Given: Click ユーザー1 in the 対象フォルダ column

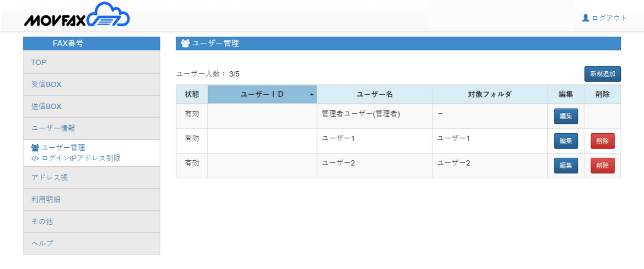Looking at the screenshot, I should tap(454, 138).
